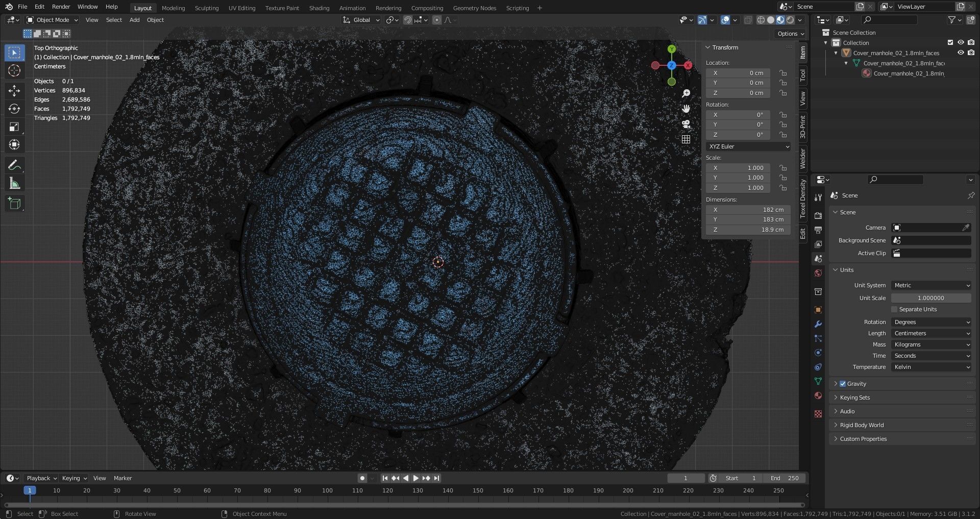Open the View Layer properties tab icon

pos(818,244)
